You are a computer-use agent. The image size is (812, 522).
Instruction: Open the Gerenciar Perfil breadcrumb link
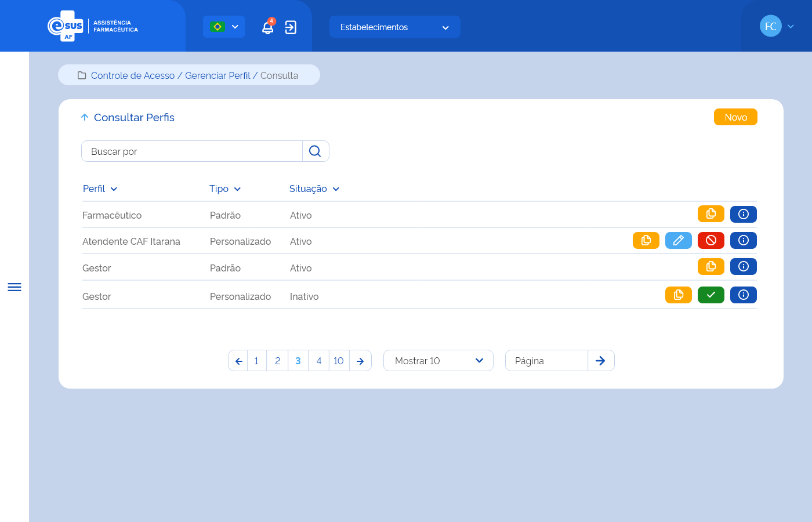coord(217,75)
